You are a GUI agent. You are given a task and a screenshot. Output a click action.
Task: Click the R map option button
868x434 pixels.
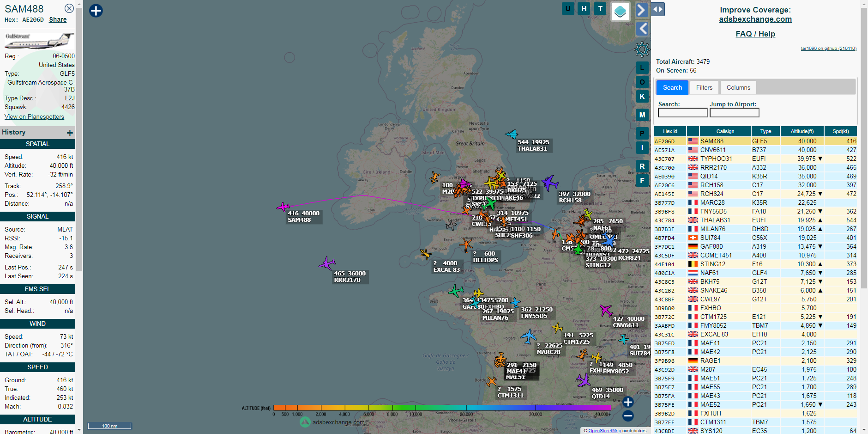[x=642, y=166]
